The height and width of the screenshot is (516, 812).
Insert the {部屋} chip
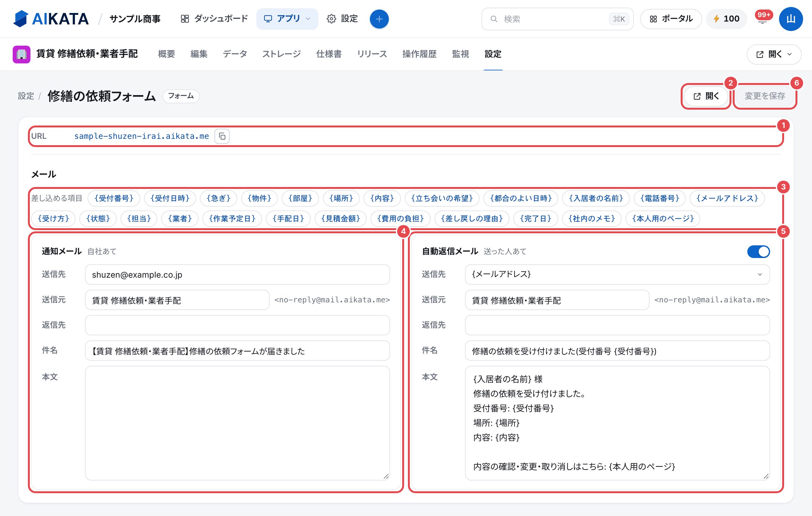(x=300, y=198)
